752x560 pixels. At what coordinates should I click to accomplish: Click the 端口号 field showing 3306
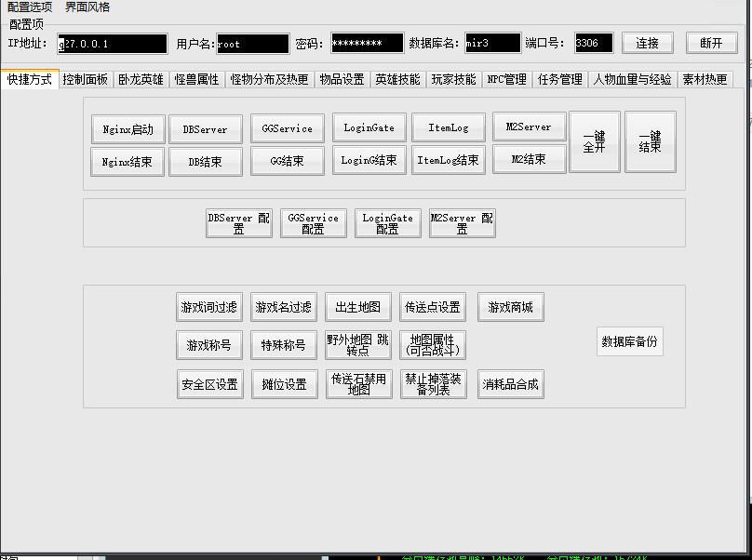(x=594, y=44)
